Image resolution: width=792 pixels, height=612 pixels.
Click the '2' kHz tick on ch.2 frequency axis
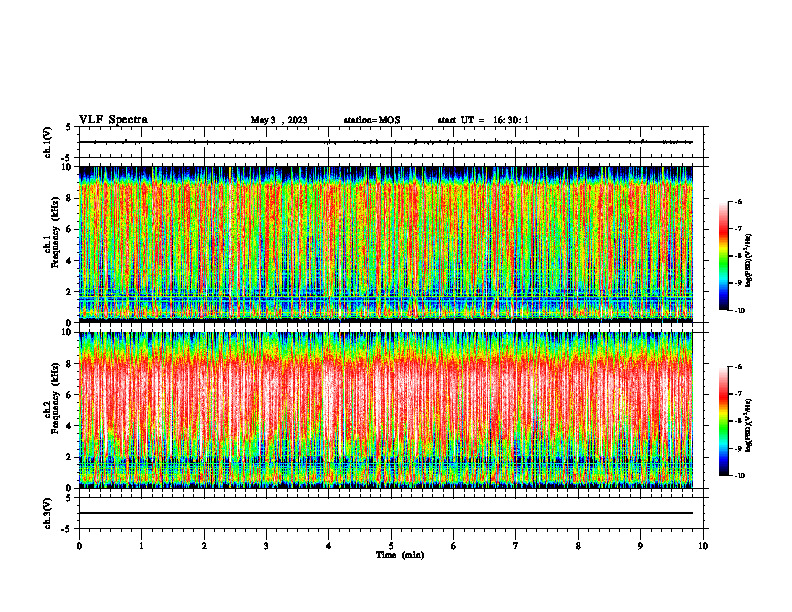coord(69,457)
